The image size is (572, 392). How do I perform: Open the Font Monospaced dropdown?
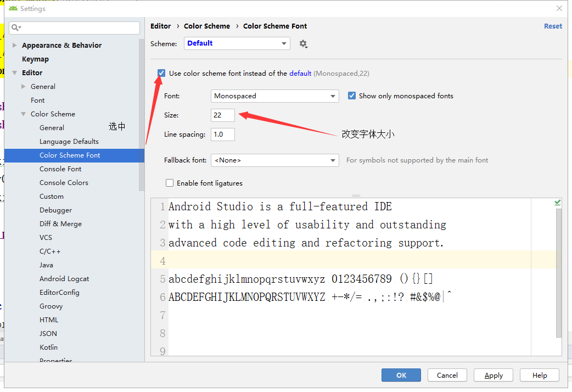tap(274, 96)
